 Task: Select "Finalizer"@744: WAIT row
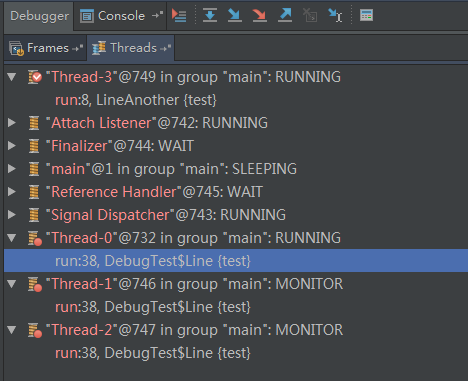(236, 146)
